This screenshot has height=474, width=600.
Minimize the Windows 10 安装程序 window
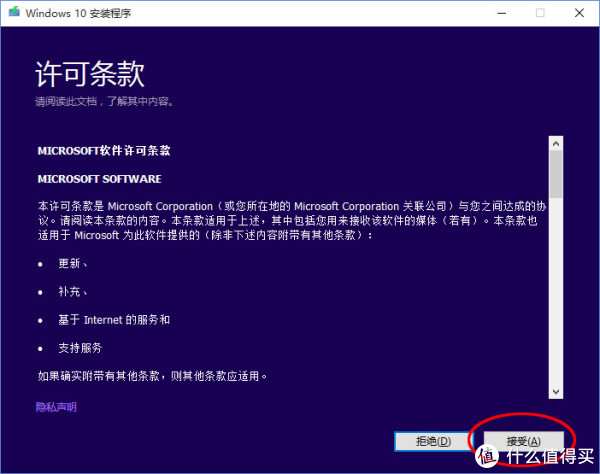point(502,13)
